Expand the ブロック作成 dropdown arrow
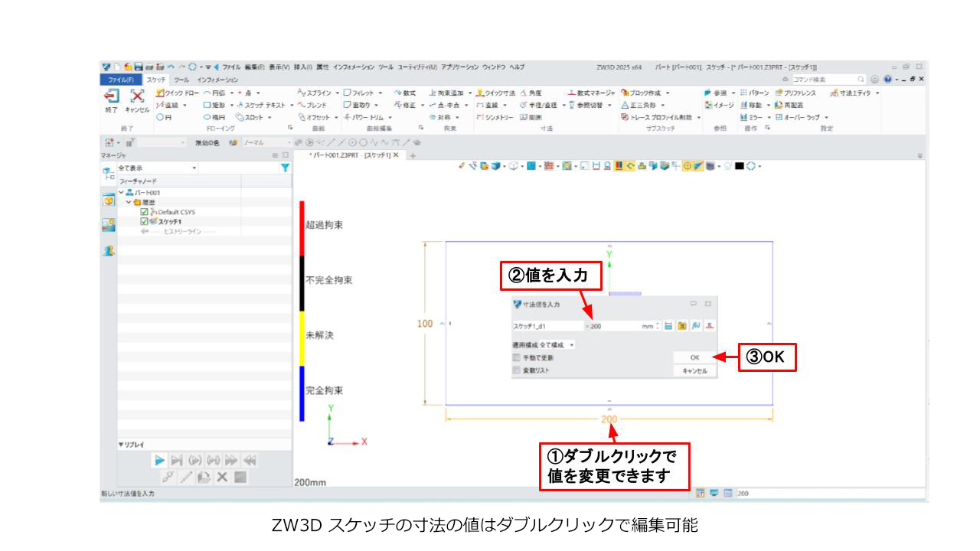Image resolution: width=980 pixels, height=551 pixels. tap(667, 93)
